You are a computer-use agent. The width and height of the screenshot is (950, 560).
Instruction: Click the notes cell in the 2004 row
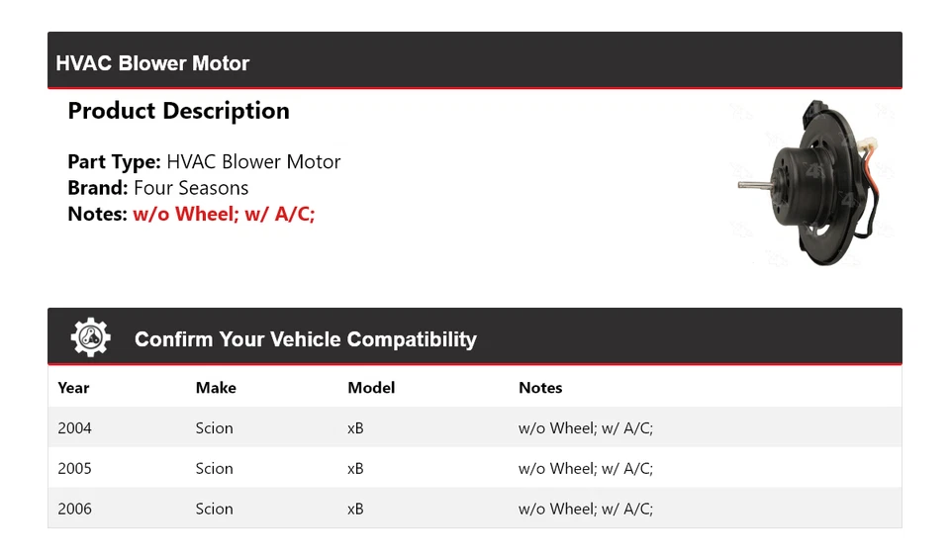point(586,428)
